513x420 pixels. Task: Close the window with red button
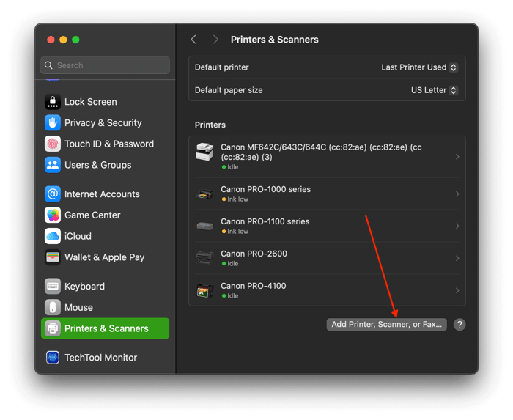(51, 40)
